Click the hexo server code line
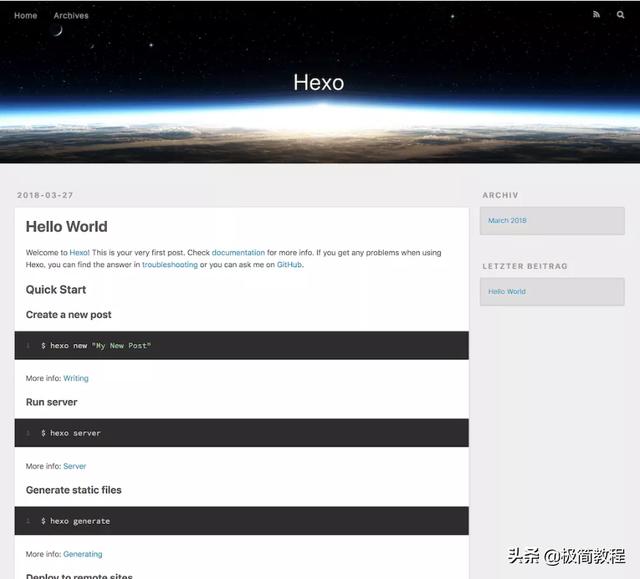Viewport: 640px width, 579px height. (71, 433)
